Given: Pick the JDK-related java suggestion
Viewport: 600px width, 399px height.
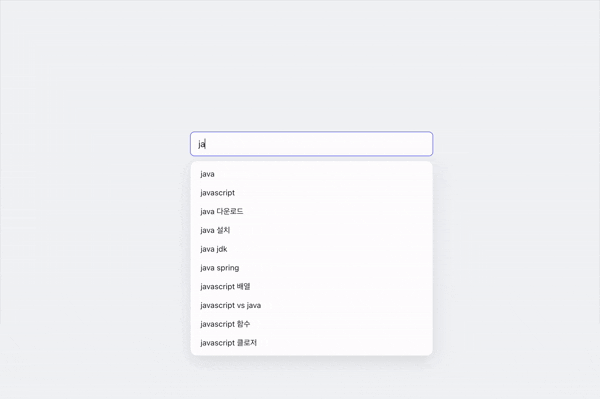Looking at the screenshot, I should (311, 249).
